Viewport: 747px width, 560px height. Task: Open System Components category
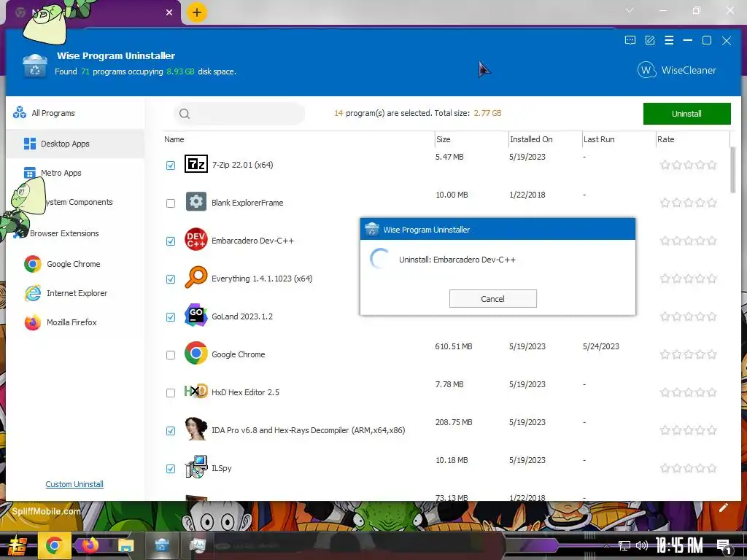75,202
